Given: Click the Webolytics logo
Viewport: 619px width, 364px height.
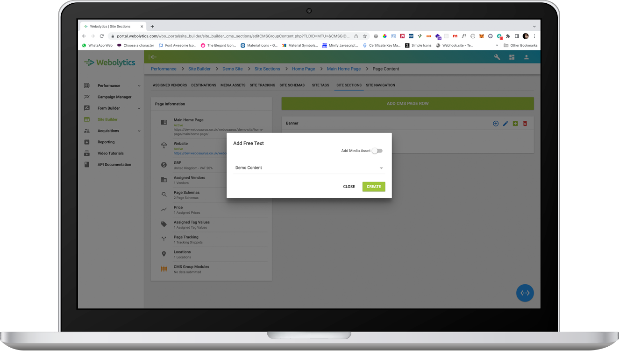Looking at the screenshot, I should (x=110, y=63).
